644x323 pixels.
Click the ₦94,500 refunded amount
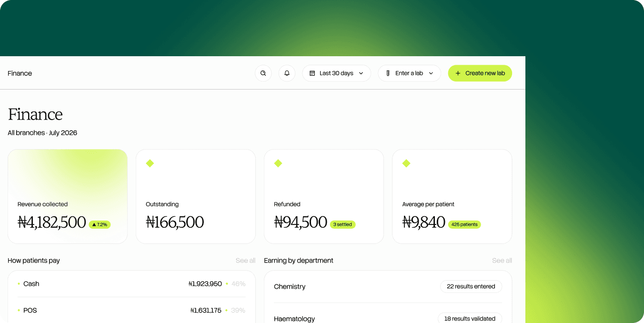pyautogui.click(x=301, y=222)
